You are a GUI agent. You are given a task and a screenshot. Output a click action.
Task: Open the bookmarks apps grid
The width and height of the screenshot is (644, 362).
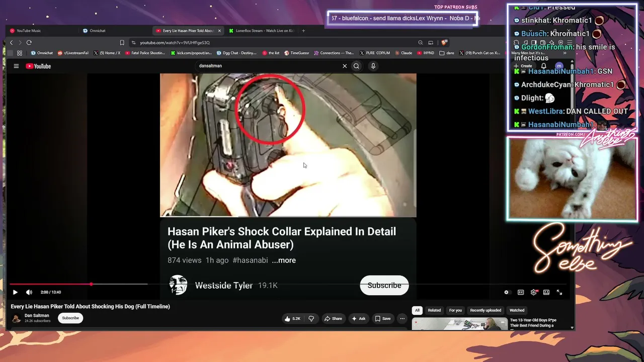20,53
